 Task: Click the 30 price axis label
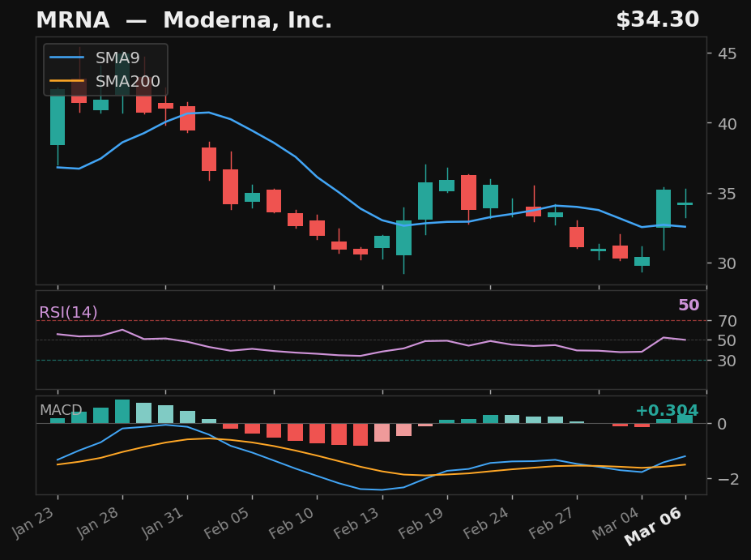pyautogui.click(x=727, y=263)
